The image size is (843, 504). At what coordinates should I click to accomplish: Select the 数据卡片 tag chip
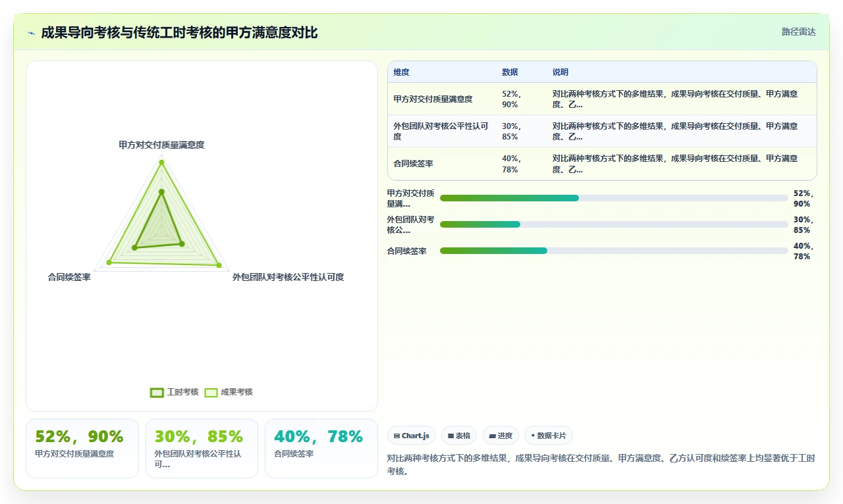[549, 436]
